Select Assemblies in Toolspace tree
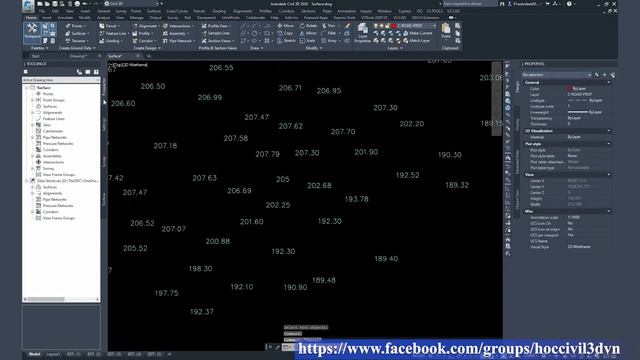This screenshot has height=360, width=640. point(52,156)
